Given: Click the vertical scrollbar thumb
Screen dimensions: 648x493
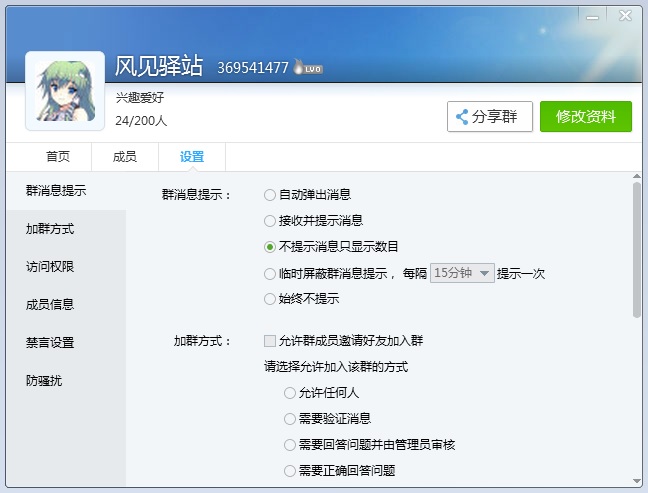Looking at the screenshot, I should click(x=637, y=250).
